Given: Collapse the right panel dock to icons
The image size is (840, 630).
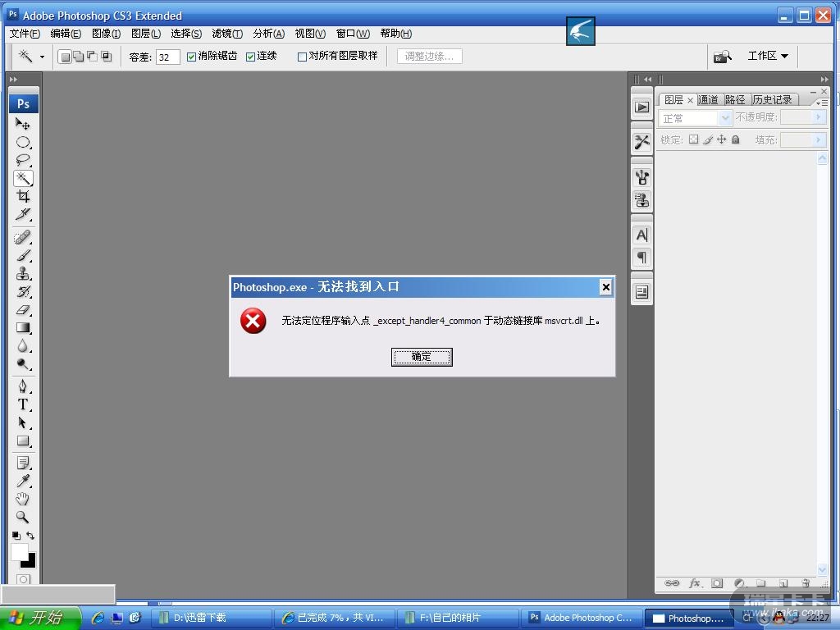Looking at the screenshot, I should (824, 80).
